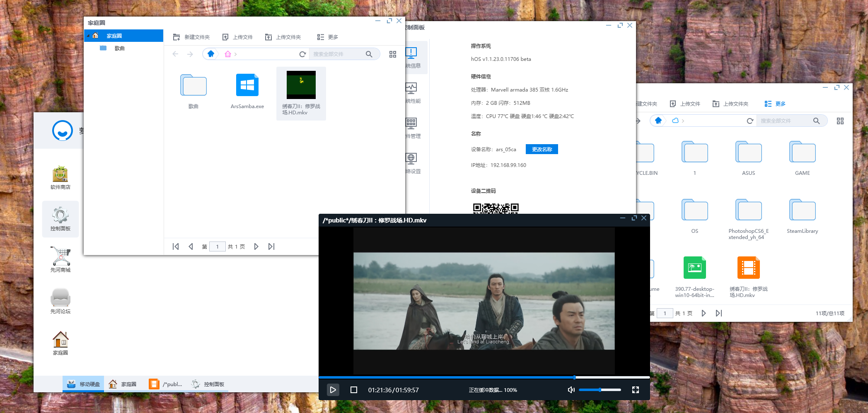Click blue home button in 移动硬盘 path bar
The height and width of the screenshot is (413, 868).
[658, 121]
